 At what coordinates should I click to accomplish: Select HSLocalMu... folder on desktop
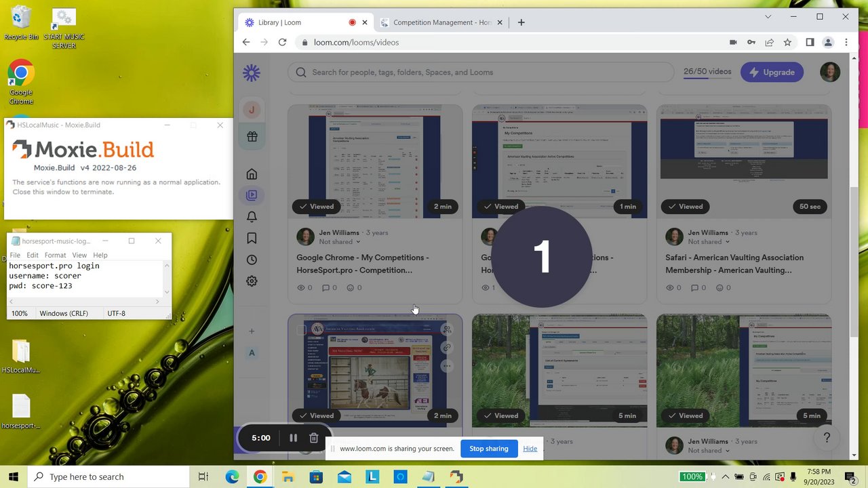(21, 356)
